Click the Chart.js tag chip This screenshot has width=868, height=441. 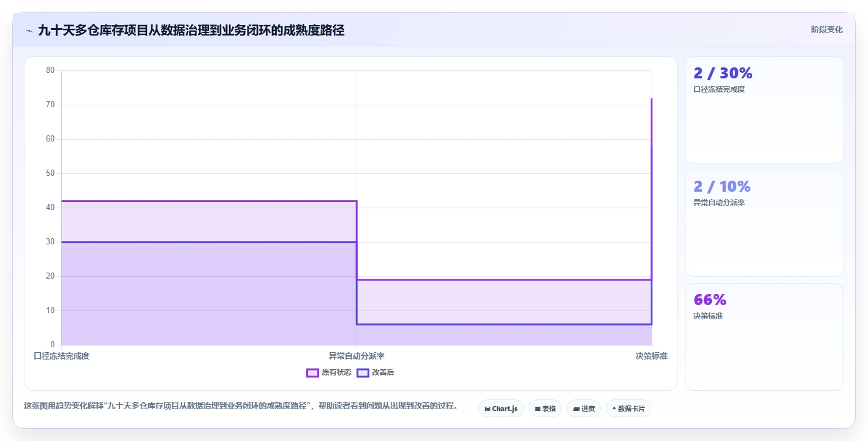pyautogui.click(x=501, y=409)
